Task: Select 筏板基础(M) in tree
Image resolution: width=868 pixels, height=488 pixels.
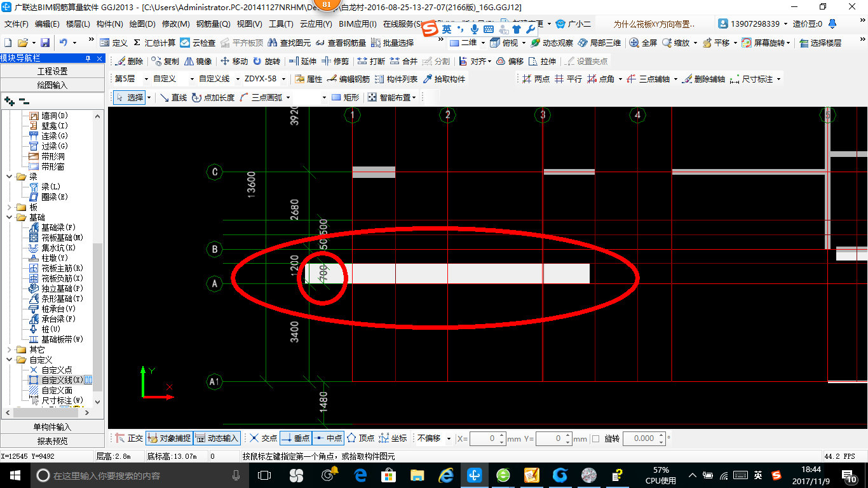Action: click(62, 238)
